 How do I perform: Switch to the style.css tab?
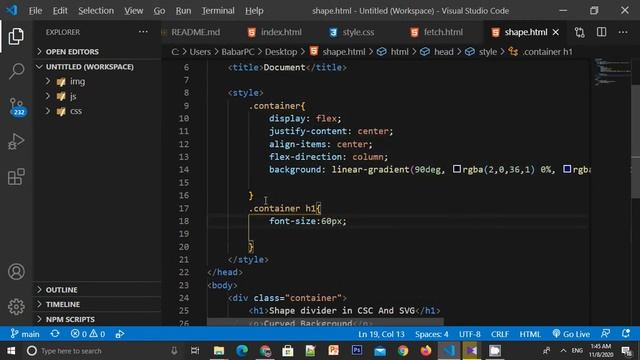coord(358,32)
